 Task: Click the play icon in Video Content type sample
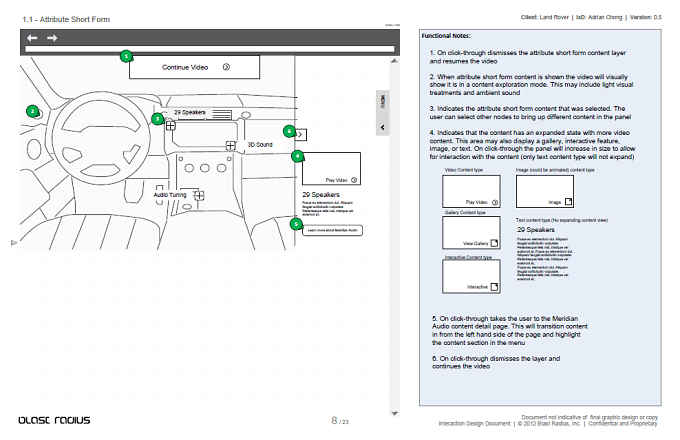pos(495,202)
